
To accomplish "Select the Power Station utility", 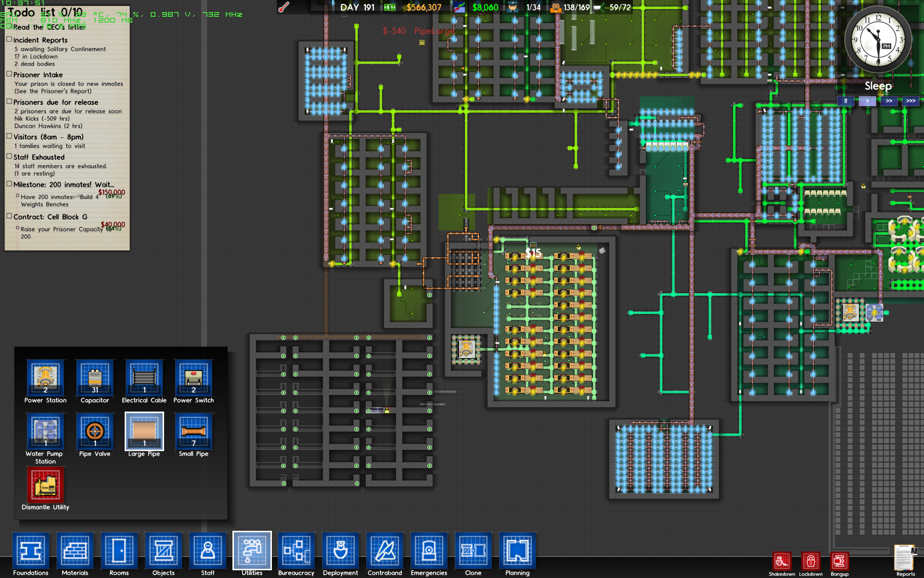I will [x=46, y=377].
